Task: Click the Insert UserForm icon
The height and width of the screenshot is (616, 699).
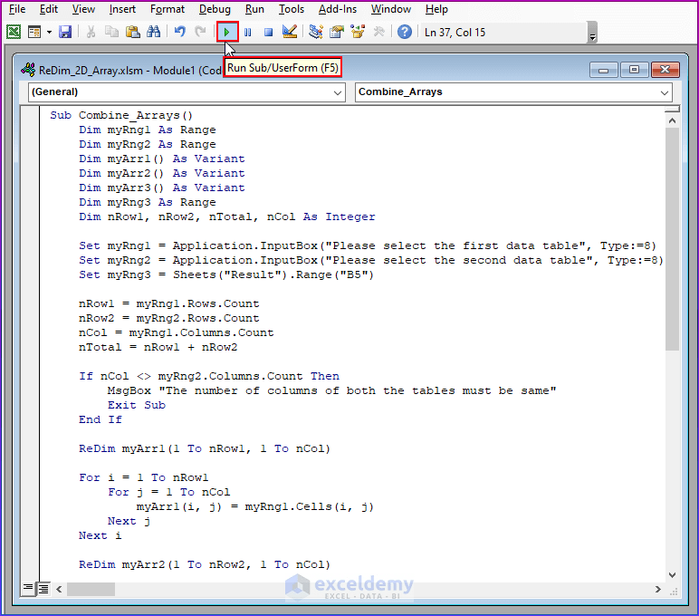Action: point(34,32)
